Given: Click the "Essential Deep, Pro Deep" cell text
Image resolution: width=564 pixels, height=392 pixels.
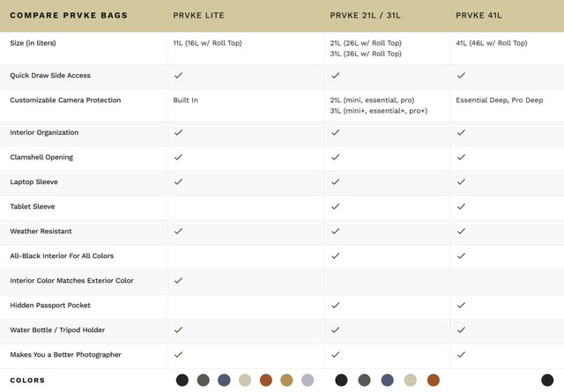Looking at the screenshot, I should [500, 100].
